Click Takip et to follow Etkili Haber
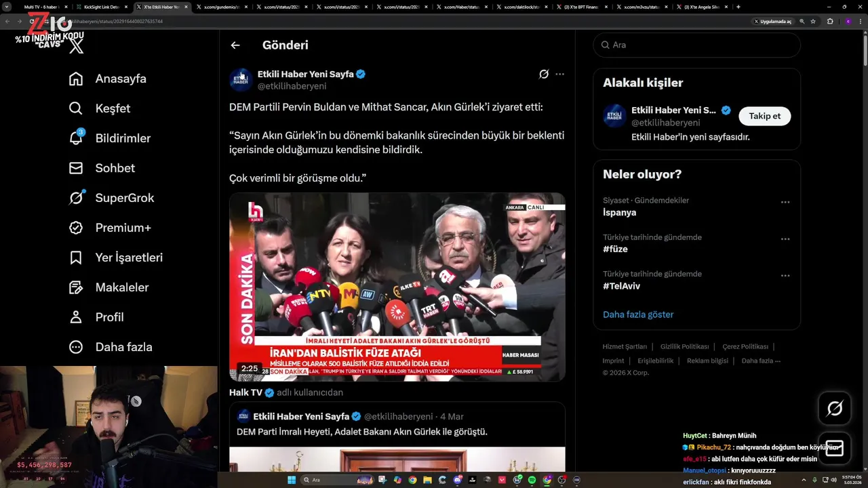The image size is (868, 488). [x=764, y=116]
